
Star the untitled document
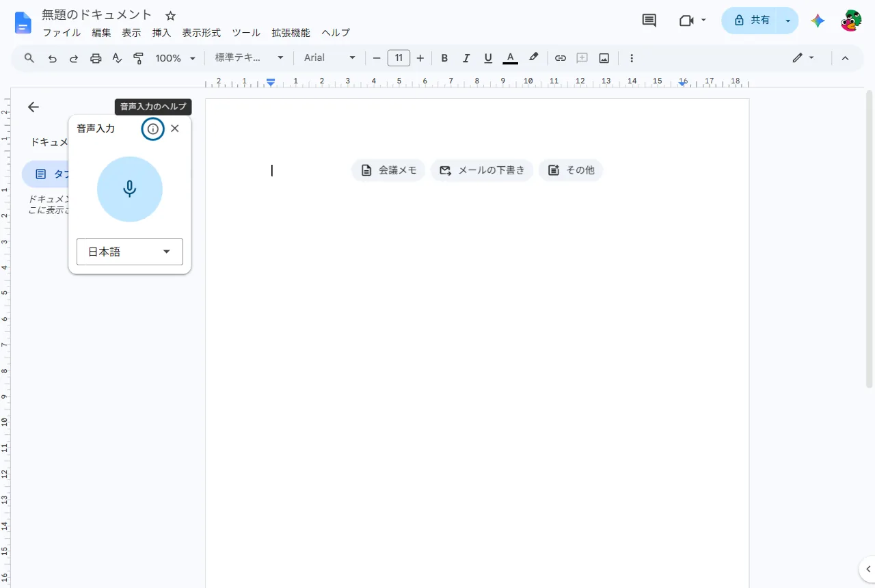coord(171,16)
